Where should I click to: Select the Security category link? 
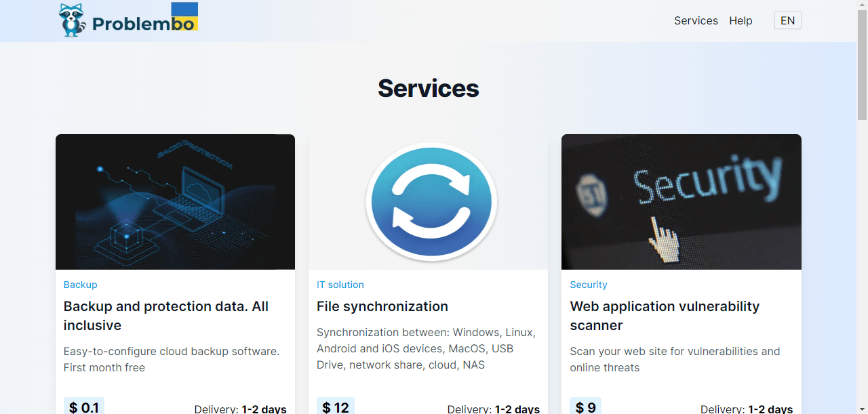coord(589,285)
